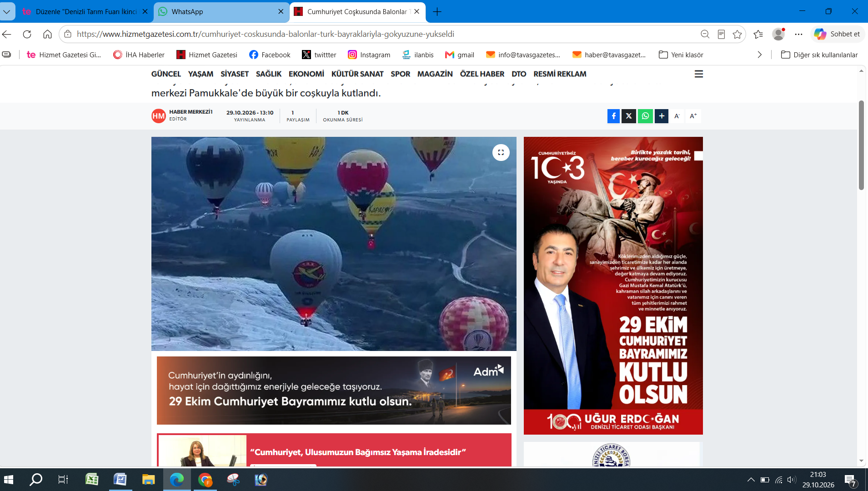The width and height of the screenshot is (868, 491).
Task: Open gmail bookmark
Action: pos(459,55)
